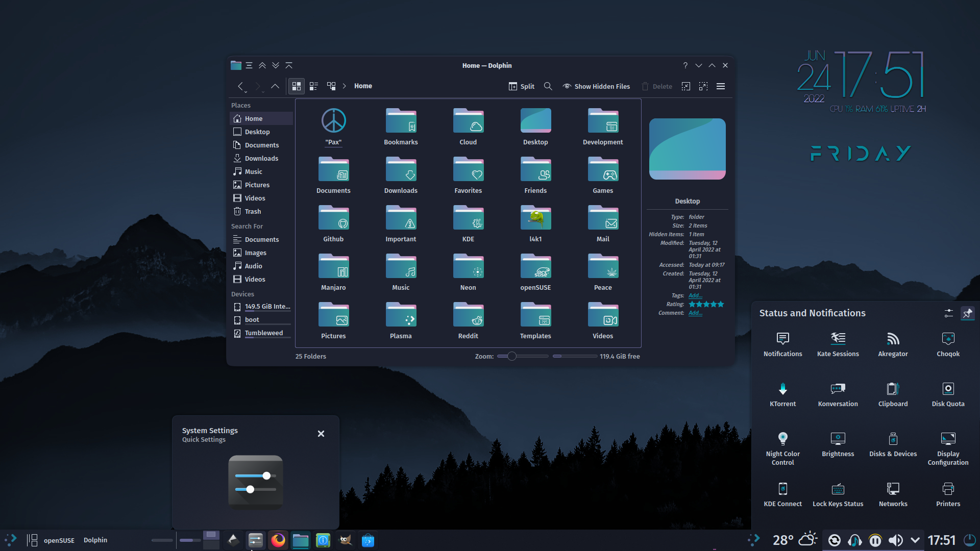Close the System Settings tooltip popup
The width and height of the screenshot is (980, 551).
[321, 434]
